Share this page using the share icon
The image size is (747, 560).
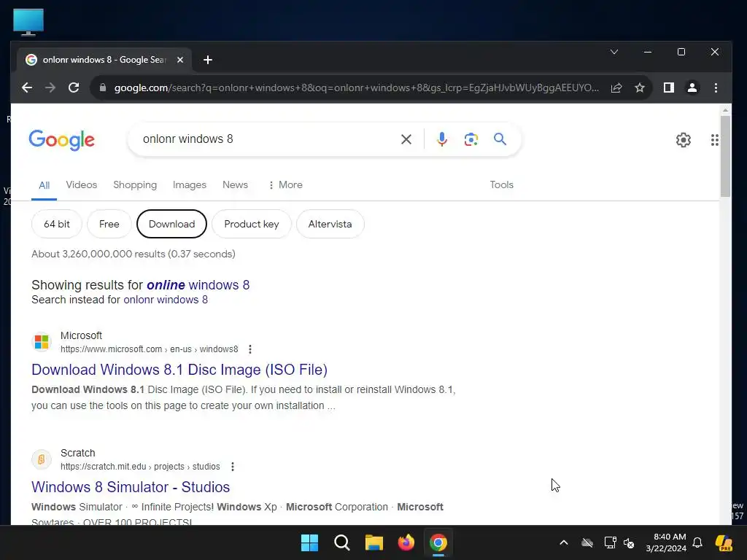click(x=616, y=87)
